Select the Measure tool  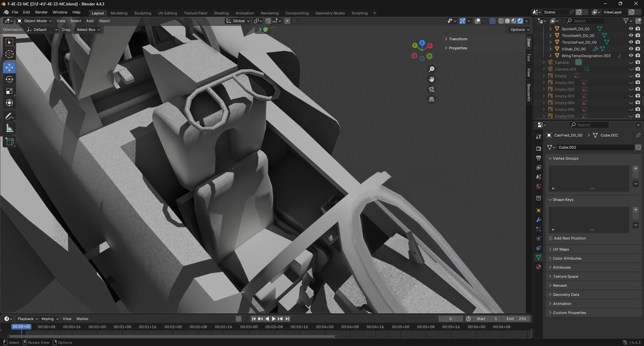pyautogui.click(x=10, y=128)
